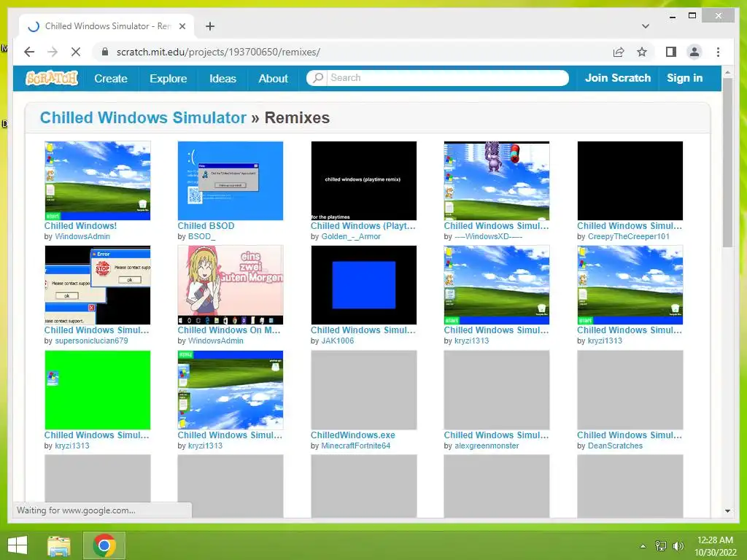Open the Create menu item

tap(111, 79)
